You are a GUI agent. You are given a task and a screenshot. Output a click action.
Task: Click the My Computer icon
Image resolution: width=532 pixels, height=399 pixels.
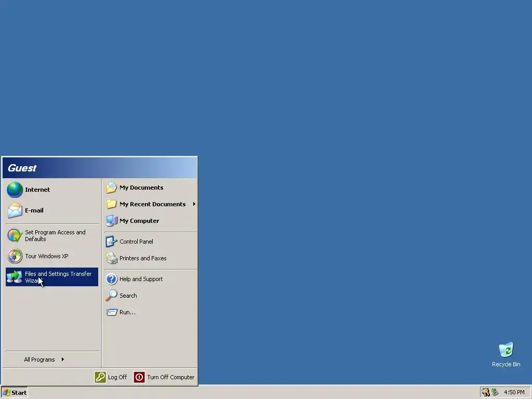(111, 221)
